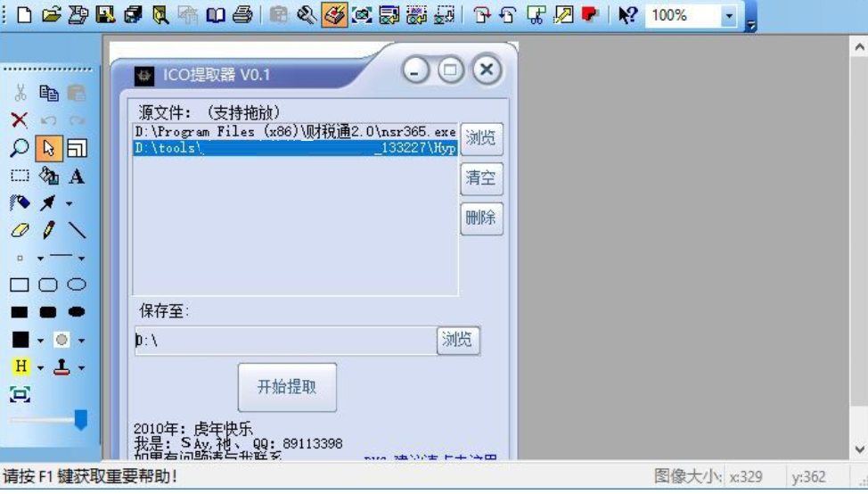The height and width of the screenshot is (494, 868).
Task: Click the context help pointer icon
Action: pyautogui.click(x=627, y=15)
